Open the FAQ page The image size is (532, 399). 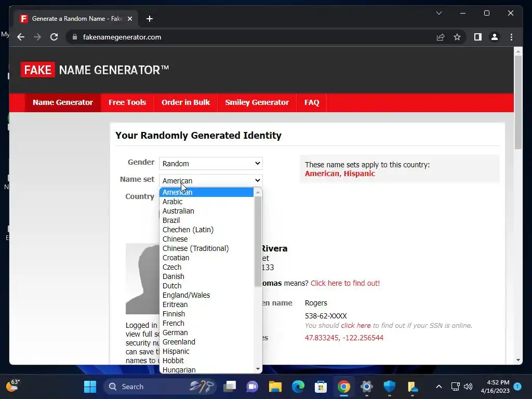[x=312, y=102]
